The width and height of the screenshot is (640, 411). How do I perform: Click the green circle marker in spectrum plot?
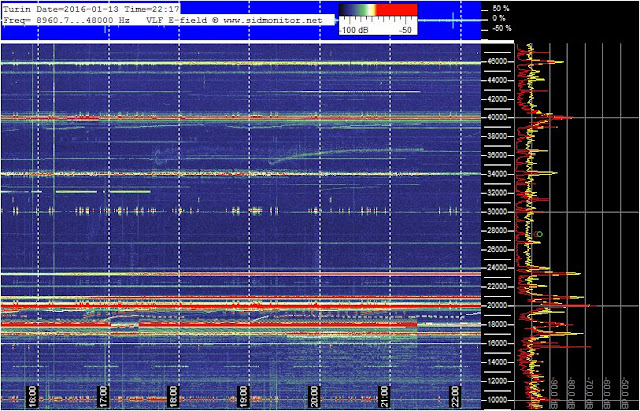539,234
